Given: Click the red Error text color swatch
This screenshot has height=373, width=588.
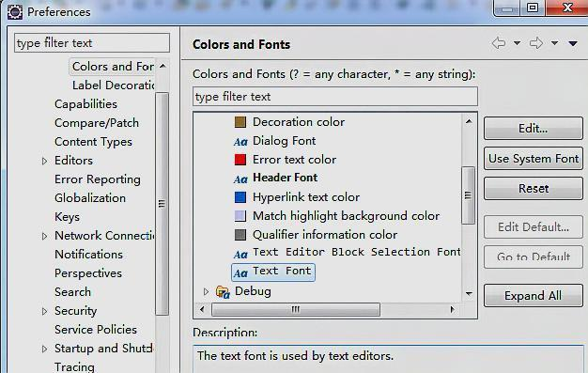Looking at the screenshot, I should [x=240, y=160].
